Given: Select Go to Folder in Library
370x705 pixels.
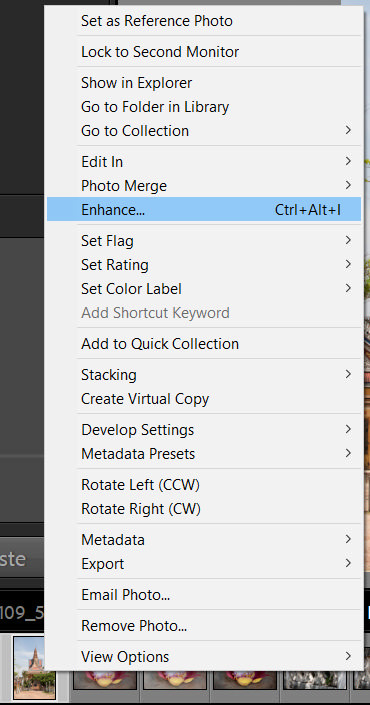Looking at the screenshot, I should coord(204,107).
